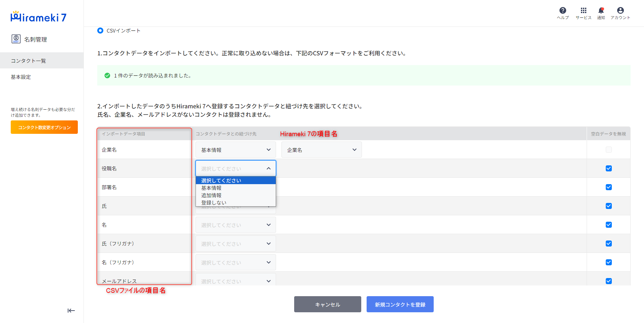Collapse the open 役職名 mapping dropdown
The image size is (644, 323).
click(236, 168)
